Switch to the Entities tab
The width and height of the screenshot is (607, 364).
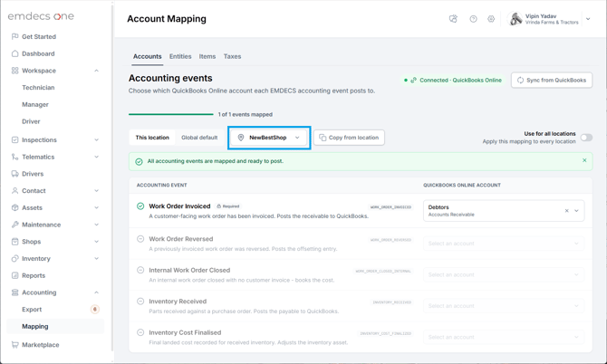180,56
